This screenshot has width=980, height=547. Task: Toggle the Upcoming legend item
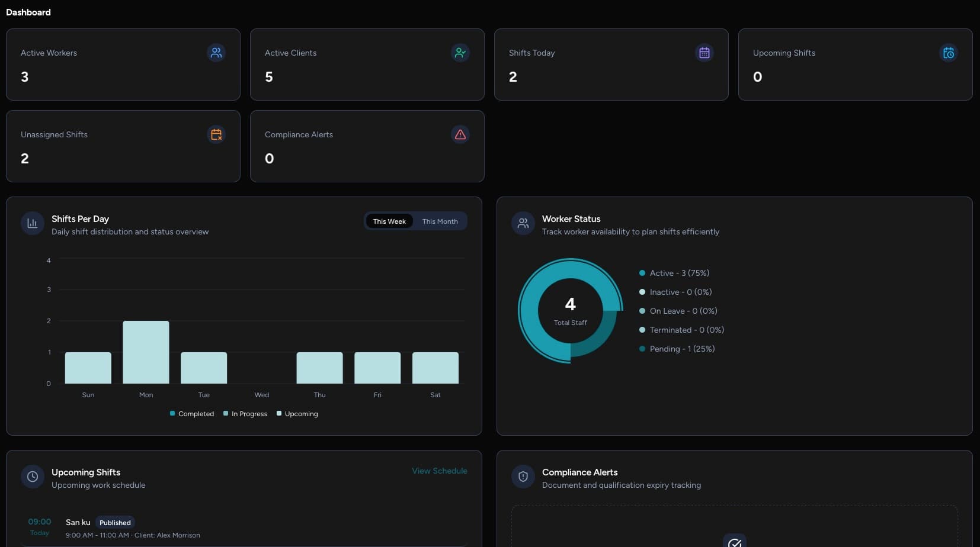pos(297,414)
